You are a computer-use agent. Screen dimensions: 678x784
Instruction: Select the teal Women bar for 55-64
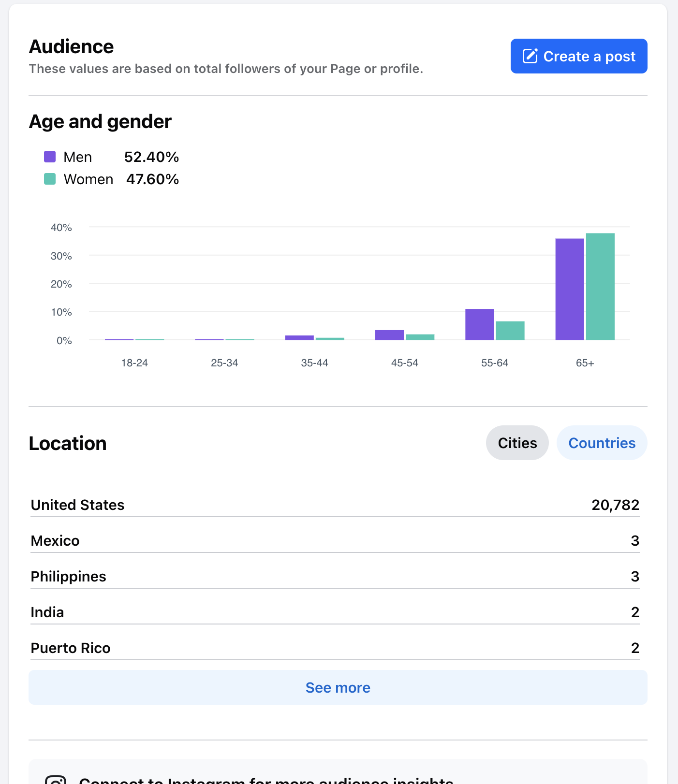510,331
